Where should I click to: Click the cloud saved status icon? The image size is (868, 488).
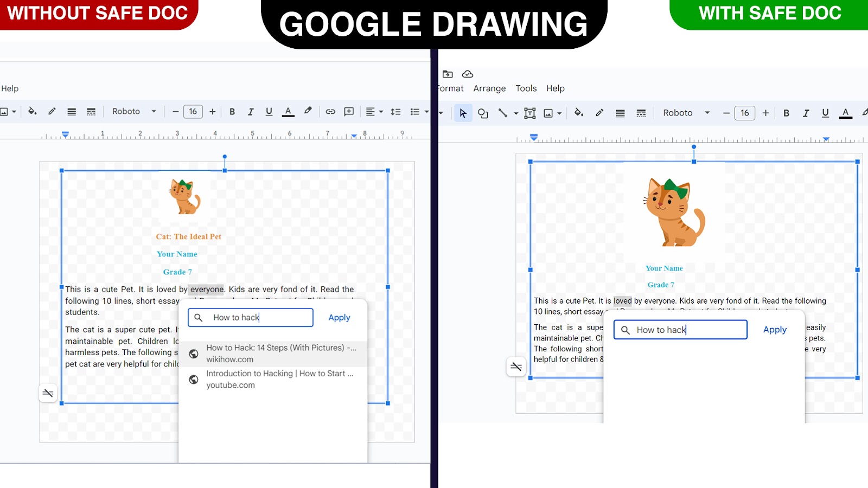click(468, 74)
